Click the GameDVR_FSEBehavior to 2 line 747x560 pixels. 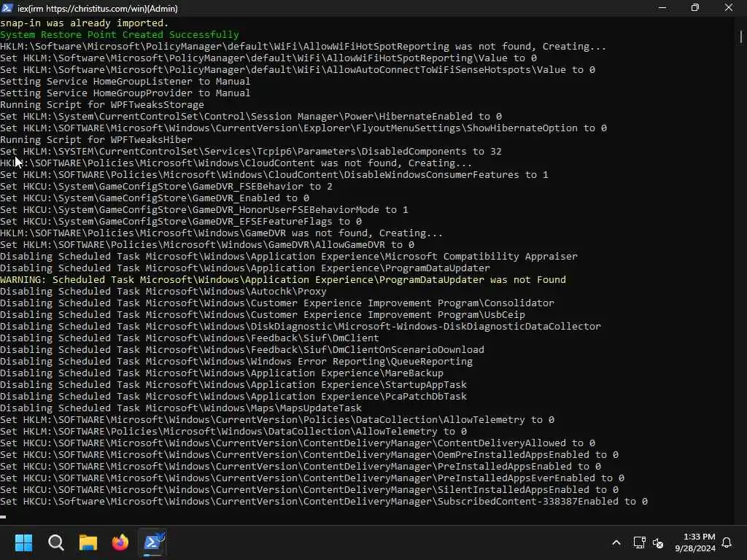click(166, 186)
